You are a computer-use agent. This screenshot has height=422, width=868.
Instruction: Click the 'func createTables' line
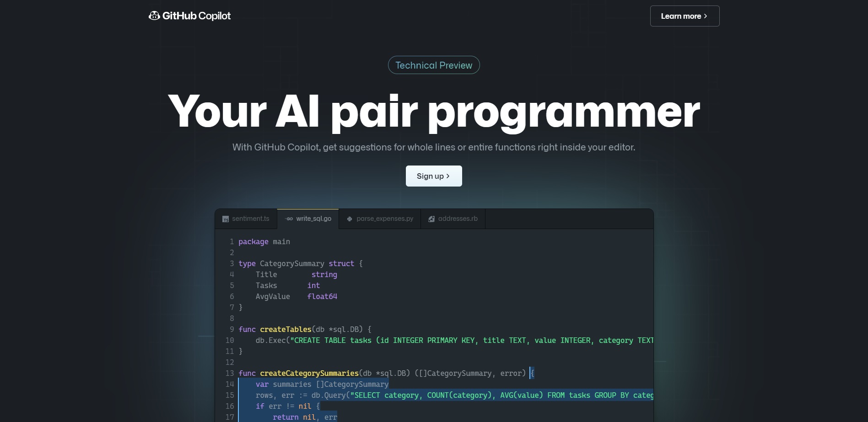point(305,330)
